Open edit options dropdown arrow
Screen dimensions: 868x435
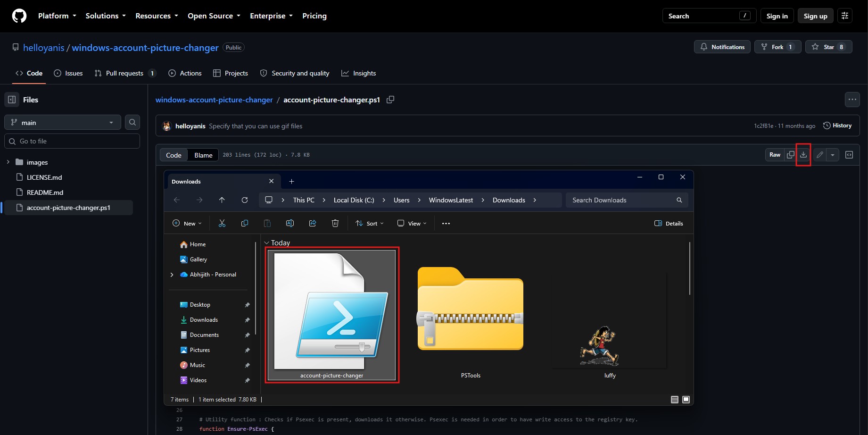833,155
